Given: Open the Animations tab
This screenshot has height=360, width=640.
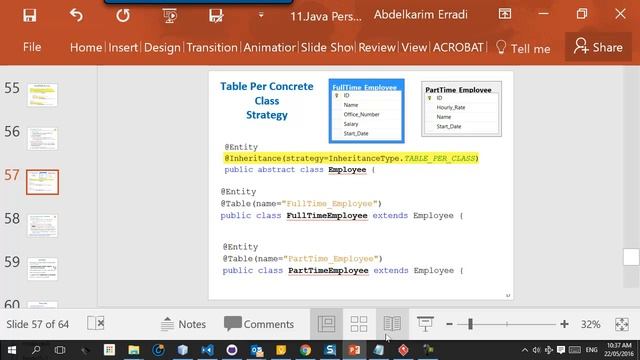Looking at the screenshot, I should pyautogui.click(x=269, y=47).
